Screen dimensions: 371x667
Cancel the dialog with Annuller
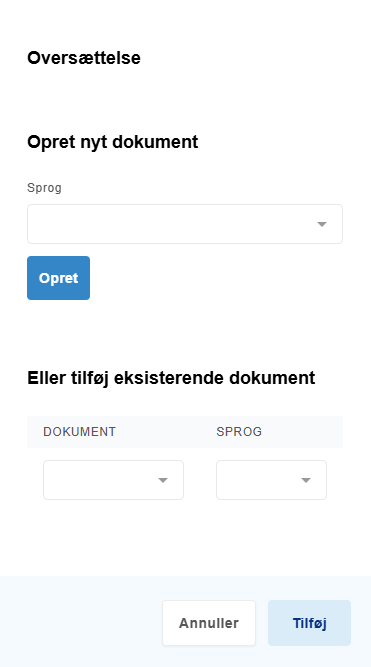point(209,623)
